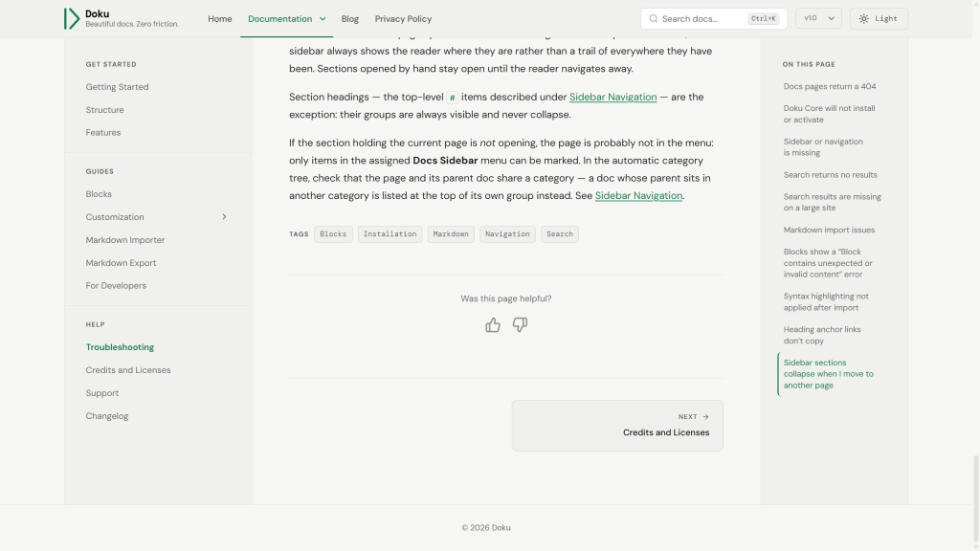This screenshot has height=551, width=980.
Task: Open Markdown Export in sidebar
Action: [121, 263]
